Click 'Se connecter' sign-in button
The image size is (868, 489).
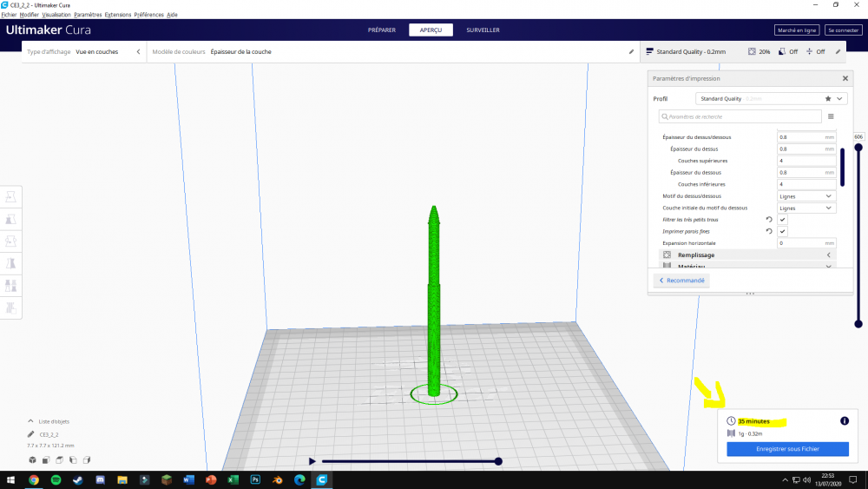click(x=843, y=30)
